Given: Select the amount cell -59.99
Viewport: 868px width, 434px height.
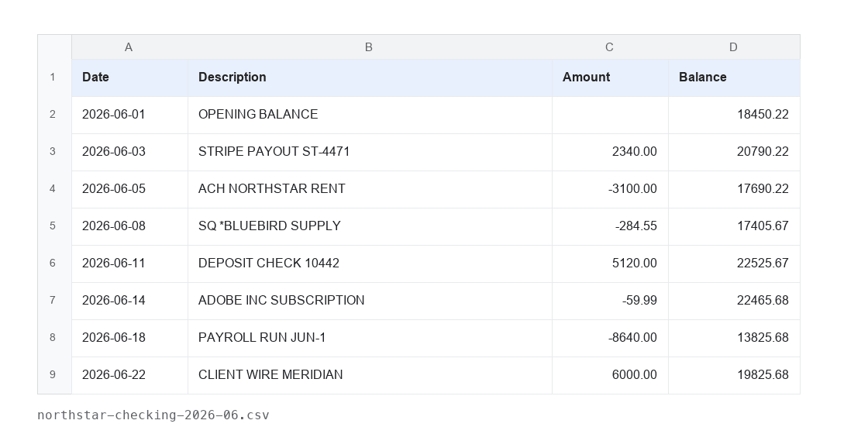Looking at the screenshot, I should pyautogui.click(x=610, y=301).
